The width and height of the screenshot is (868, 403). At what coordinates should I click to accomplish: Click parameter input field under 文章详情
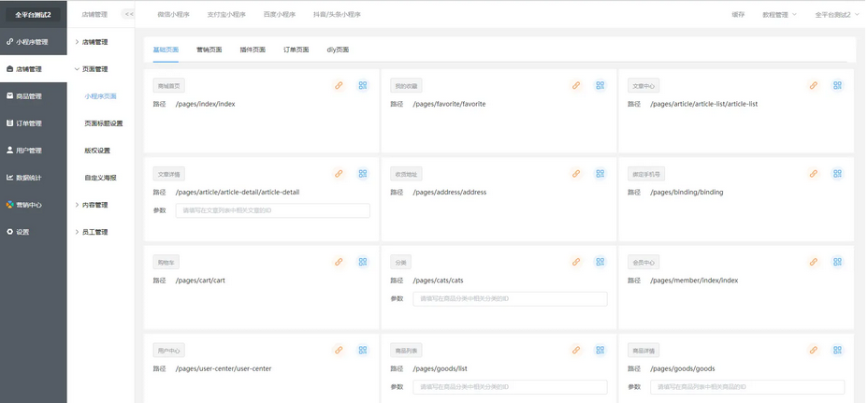point(272,210)
